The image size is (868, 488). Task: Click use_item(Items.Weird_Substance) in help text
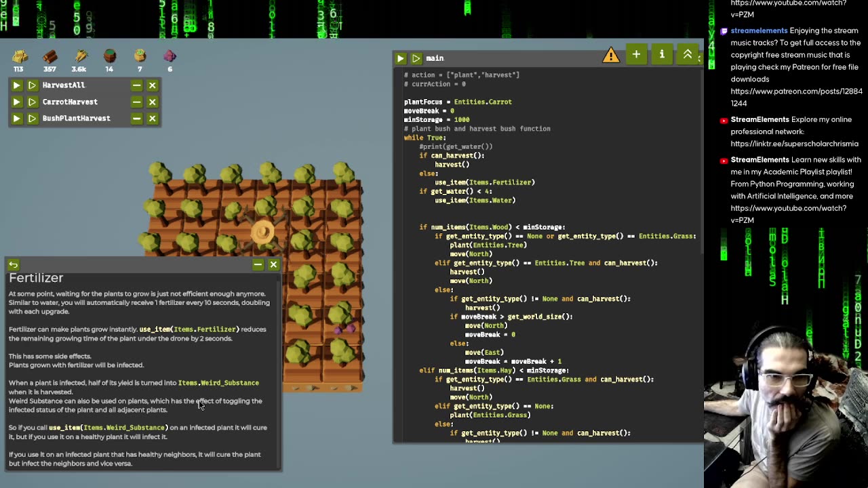(108, 428)
